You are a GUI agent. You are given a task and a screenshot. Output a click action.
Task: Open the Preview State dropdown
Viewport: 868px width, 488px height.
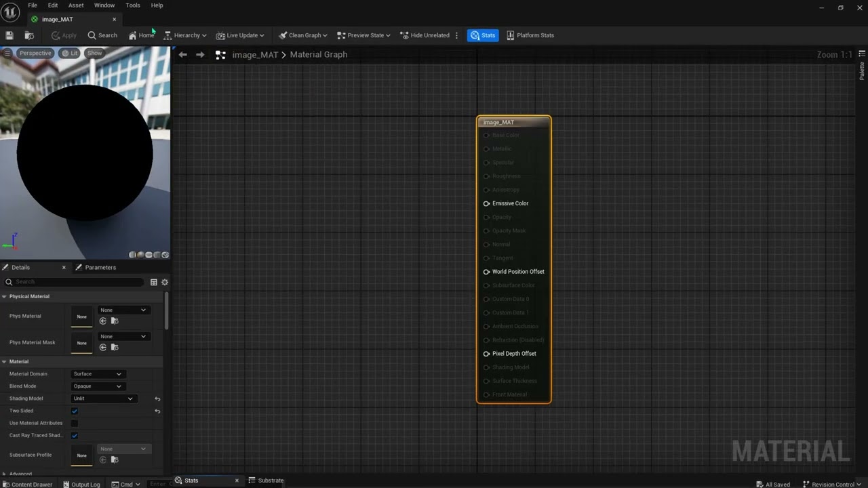coord(363,35)
